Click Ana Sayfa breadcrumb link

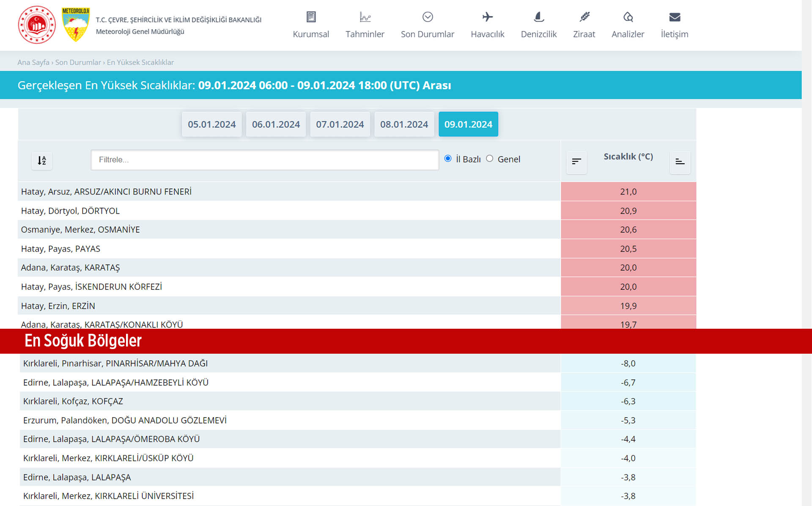click(33, 62)
